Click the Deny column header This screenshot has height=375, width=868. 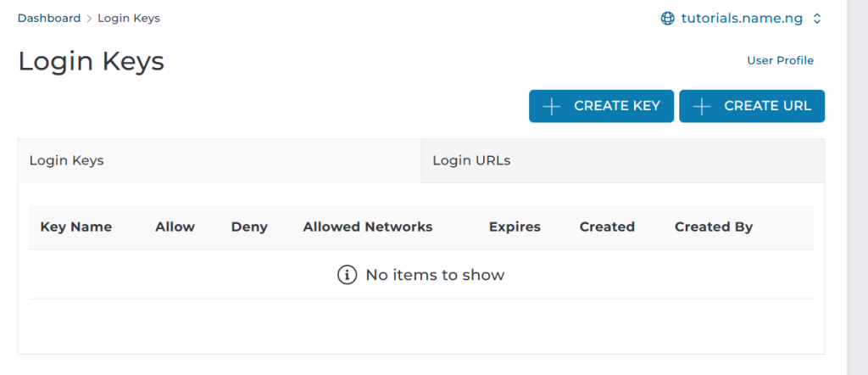pyautogui.click(x=249, y=227)
